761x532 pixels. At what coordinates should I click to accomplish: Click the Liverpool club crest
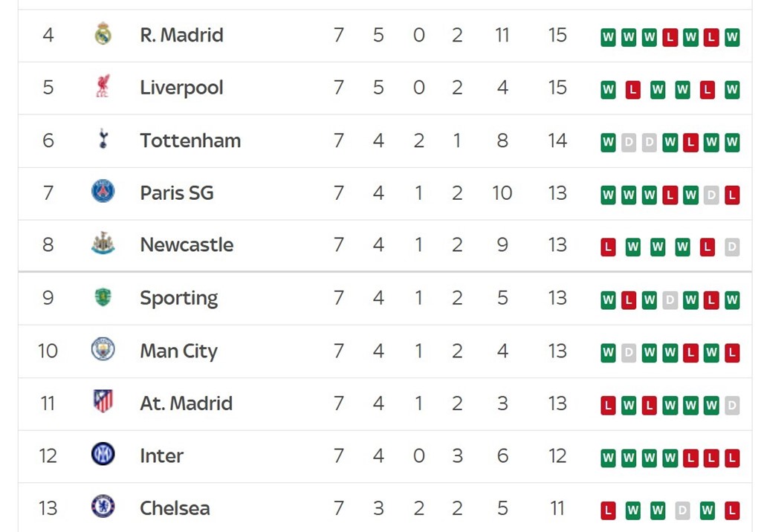pos(103,87)
